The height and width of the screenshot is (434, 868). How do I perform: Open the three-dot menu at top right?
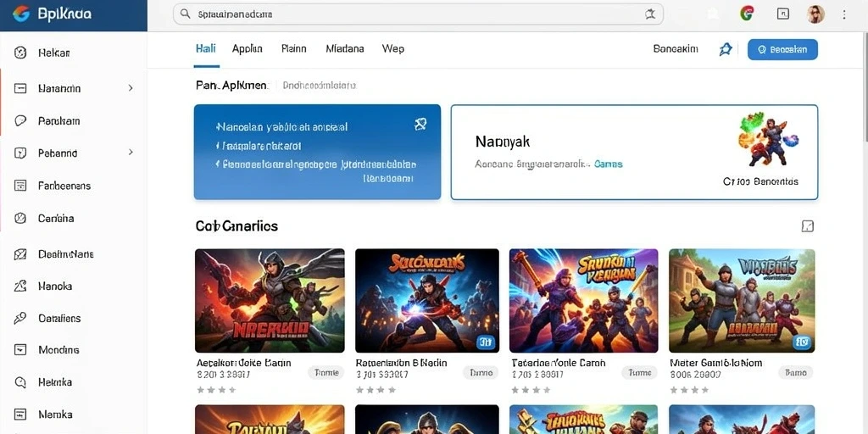point(844,14)
